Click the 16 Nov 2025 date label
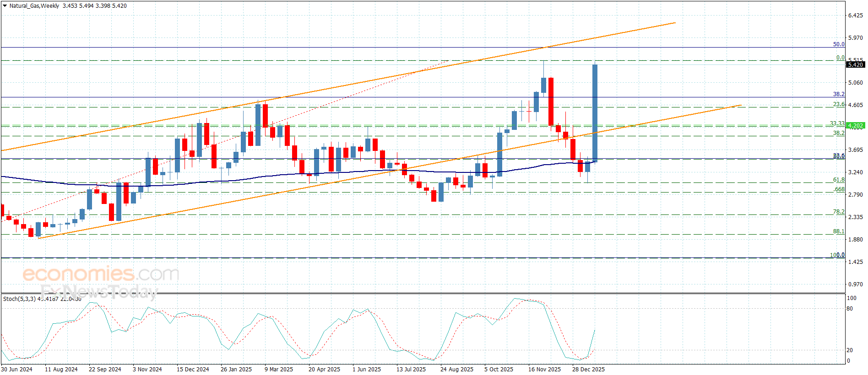 click(x=544, y=370)
